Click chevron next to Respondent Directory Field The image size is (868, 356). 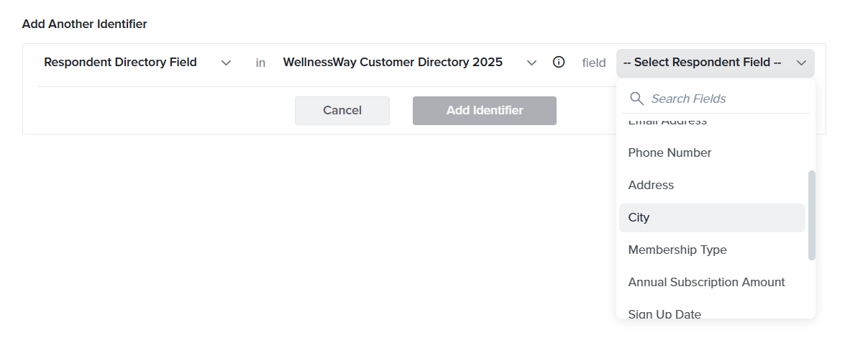pos(227,63)
